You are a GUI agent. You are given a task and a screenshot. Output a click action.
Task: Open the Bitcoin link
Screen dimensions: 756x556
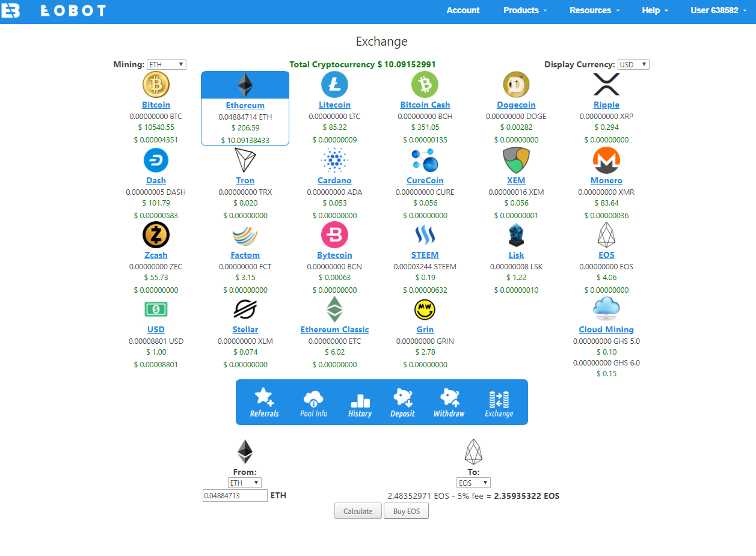[x=156, y=105]
